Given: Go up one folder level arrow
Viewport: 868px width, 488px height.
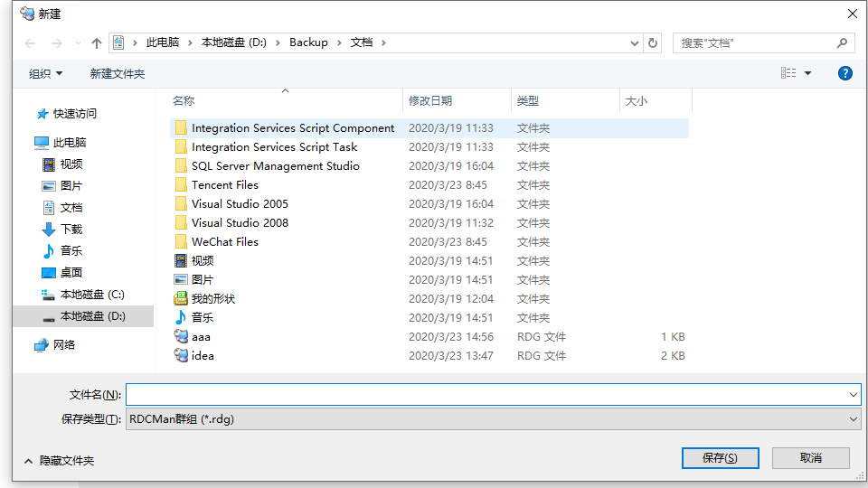Looking at the screenshot, I should (x=97, y=42).
